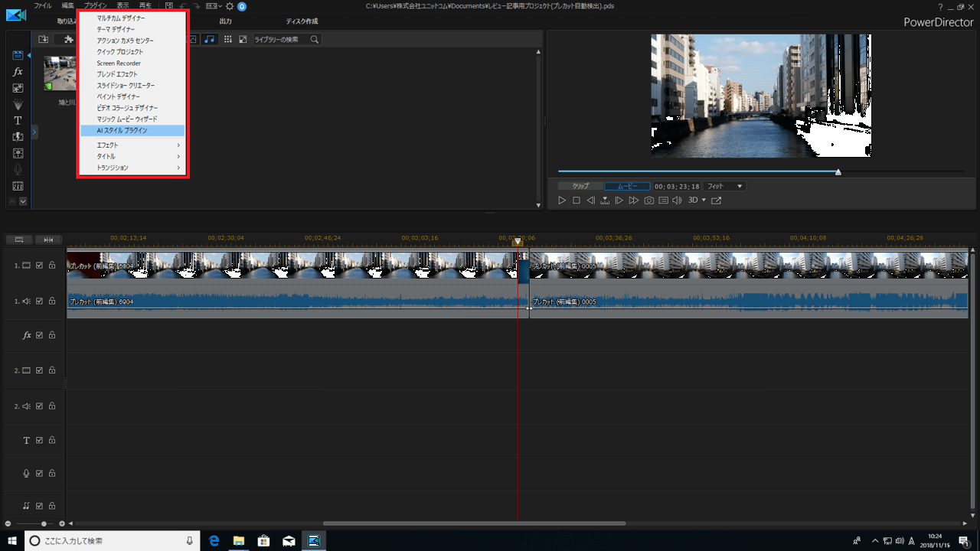The image size is (980, 551).
Task: Open preferences with the gear icon
Action: tap(229, 6)
